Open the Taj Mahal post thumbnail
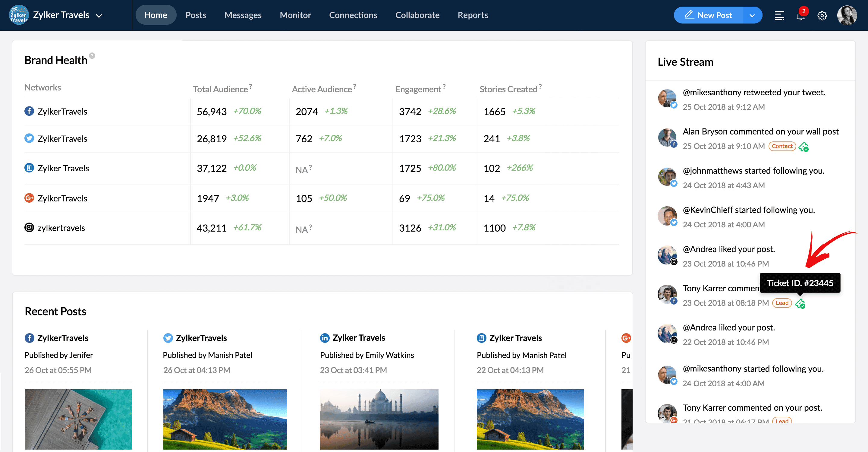The width and height of the screenshot is (868, 452). (379, 419)
